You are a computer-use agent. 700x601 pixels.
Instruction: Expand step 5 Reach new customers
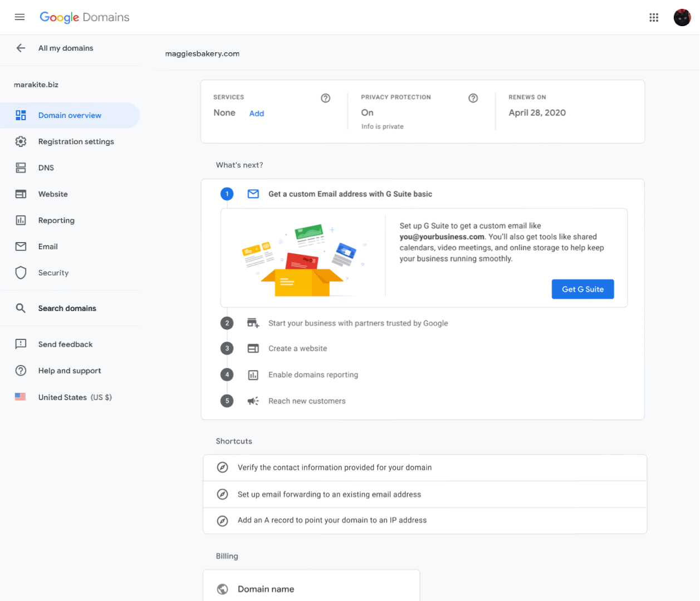307,401
